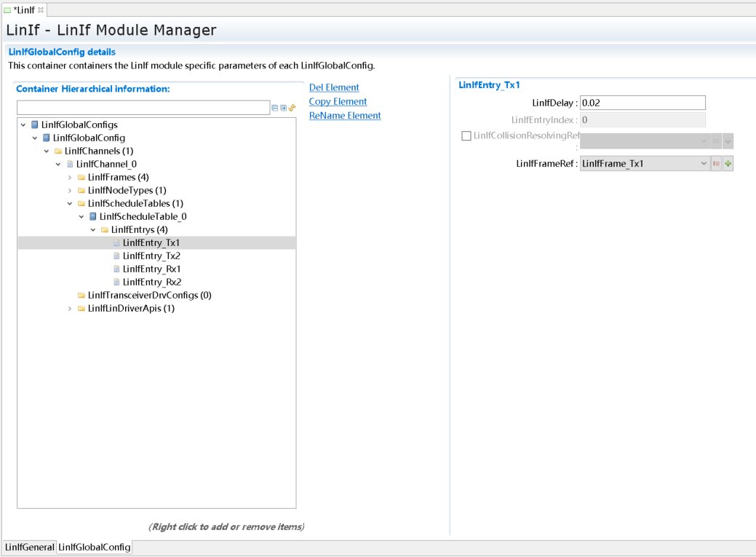Click the collapse all tree icon
The width and height of the screenshot is (756, 557).
tap(275, 108)
